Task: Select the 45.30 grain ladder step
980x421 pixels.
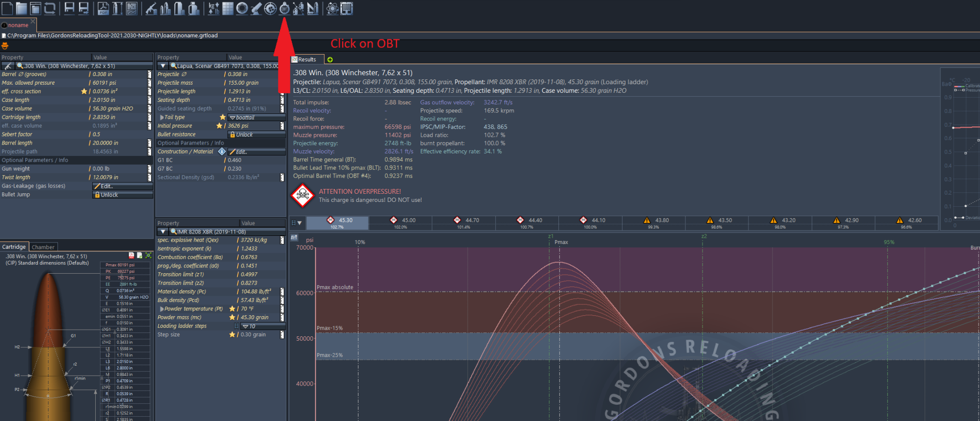Action: click(337, 223)
